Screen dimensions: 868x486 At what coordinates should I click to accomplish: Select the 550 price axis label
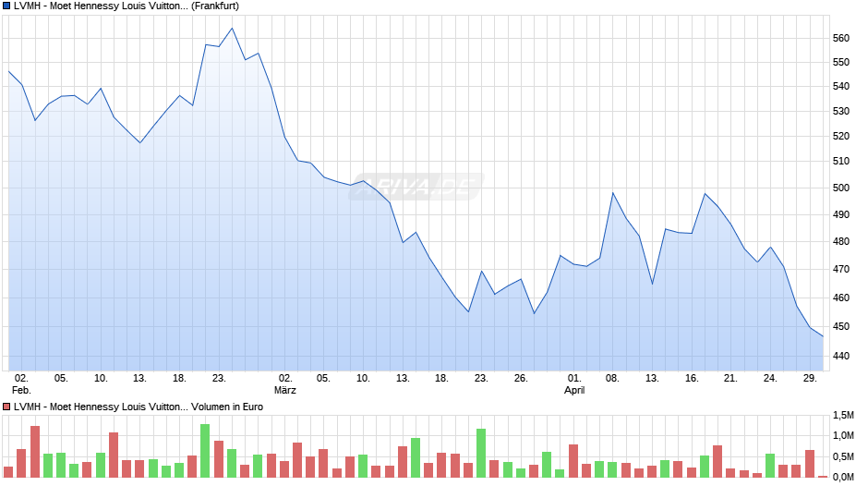841,62
